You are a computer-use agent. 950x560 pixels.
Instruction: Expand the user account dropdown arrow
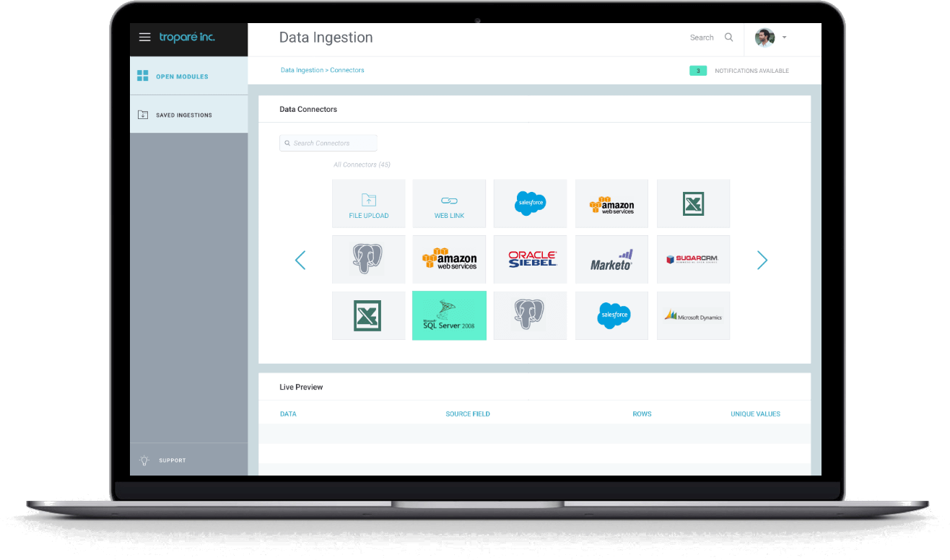point(784,38)
